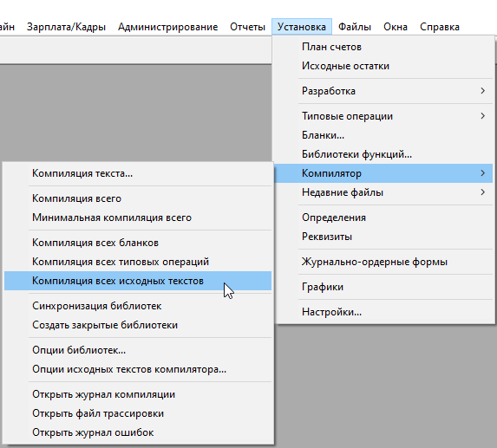Screen dimensions: 497x448
Task: Expand the Недавние файлы submenu
Action: coord(383,192)
